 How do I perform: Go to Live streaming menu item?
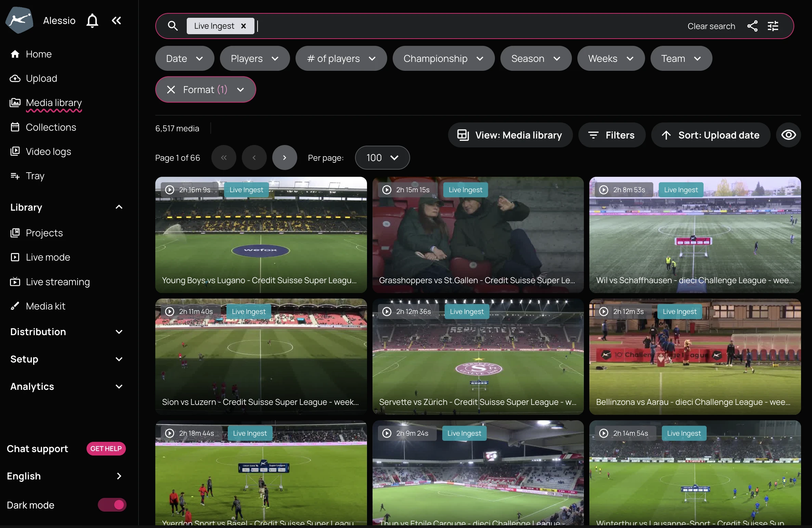click(x=58, y=282)
